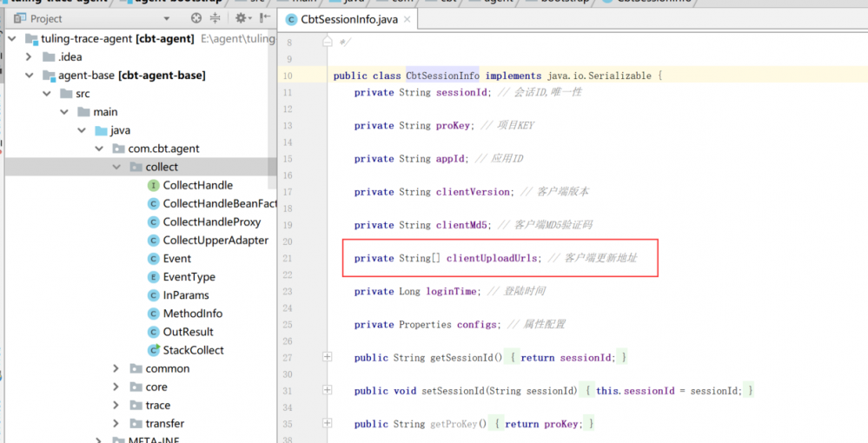The image size is (868, 443).
Task: Select the Event class in the tree
Action: tap(176, 258)
